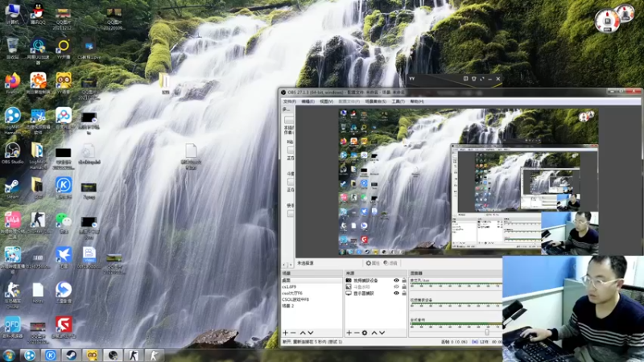Screen dimensions: 644x362
Task: Move scene down in Scenes panel
Action: point(311,333)
